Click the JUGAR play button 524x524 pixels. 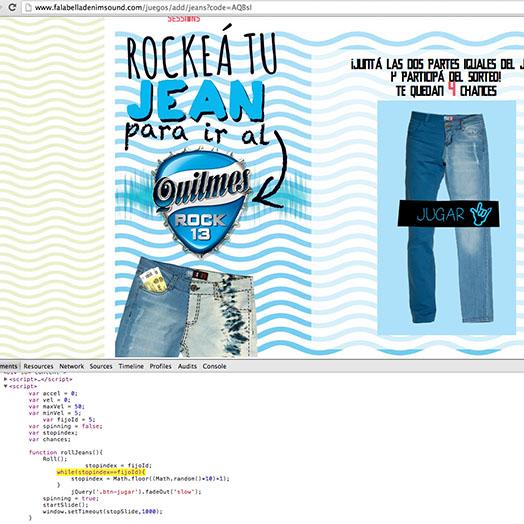pos(448,214)
